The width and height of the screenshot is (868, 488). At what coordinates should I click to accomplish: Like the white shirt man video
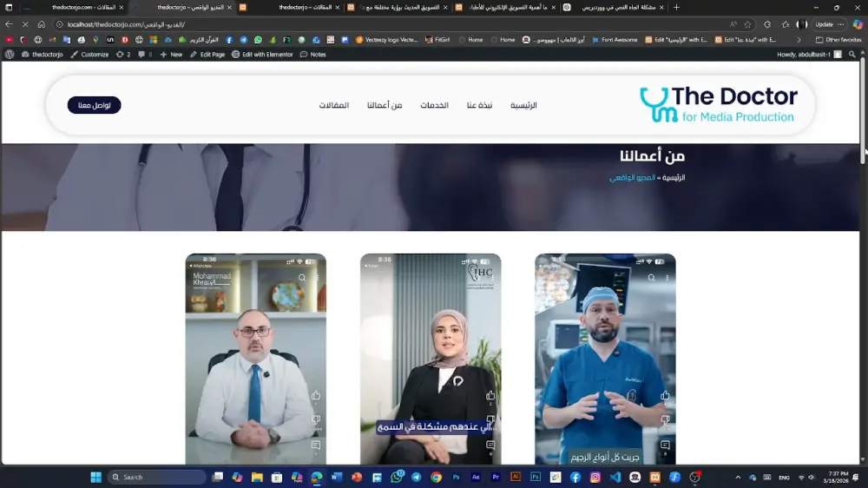pos(316,395)
